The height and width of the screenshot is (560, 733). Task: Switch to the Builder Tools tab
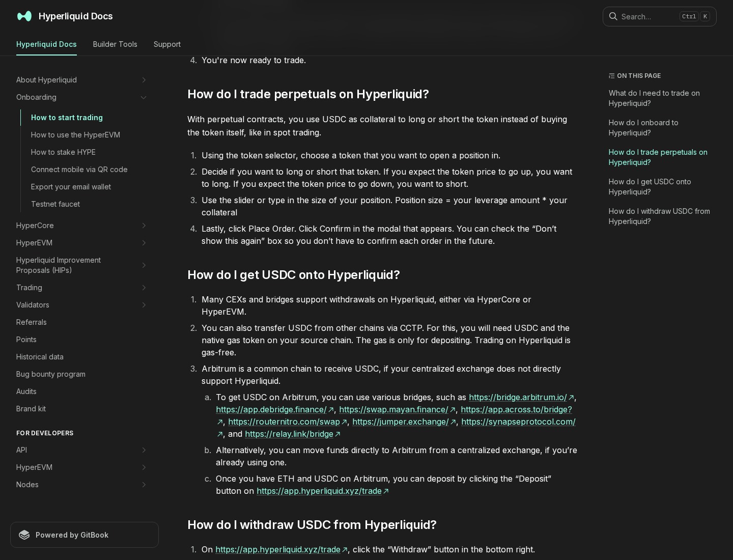click(115, 44)
